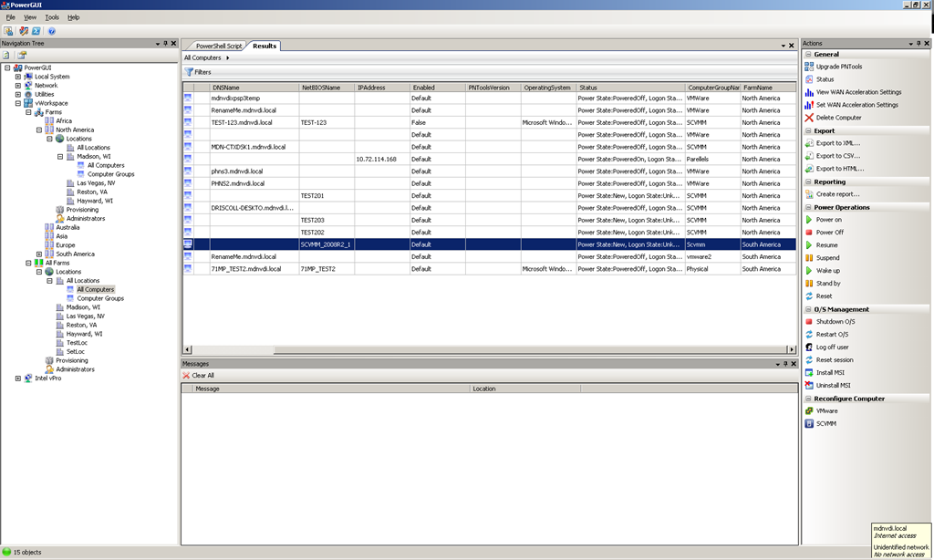Viewport: 934px width, 560px height.
Task: Expand the Intel vPro tree node
Action: click(17, 378)
